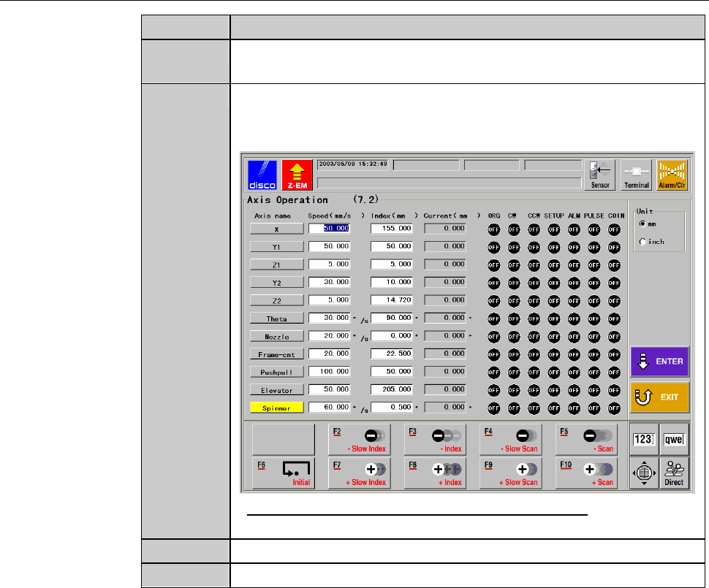Viewport: 709px width, 588px height.
Task: Click the Y2 row SETUP indicator
Action: [x=554, y=283]
